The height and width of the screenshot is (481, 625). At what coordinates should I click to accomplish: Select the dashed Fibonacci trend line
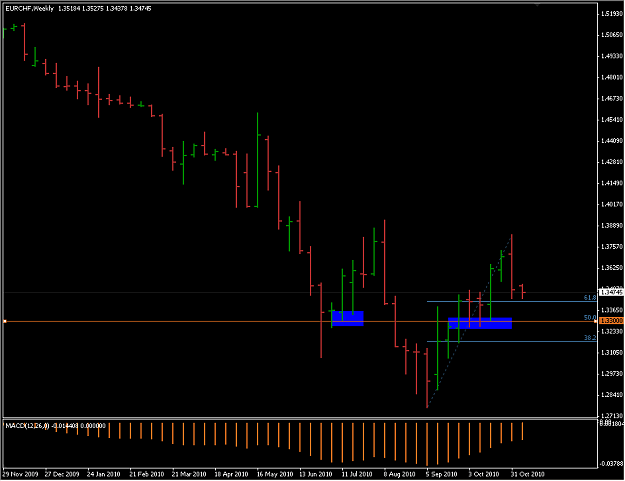(x=469, y=321)
